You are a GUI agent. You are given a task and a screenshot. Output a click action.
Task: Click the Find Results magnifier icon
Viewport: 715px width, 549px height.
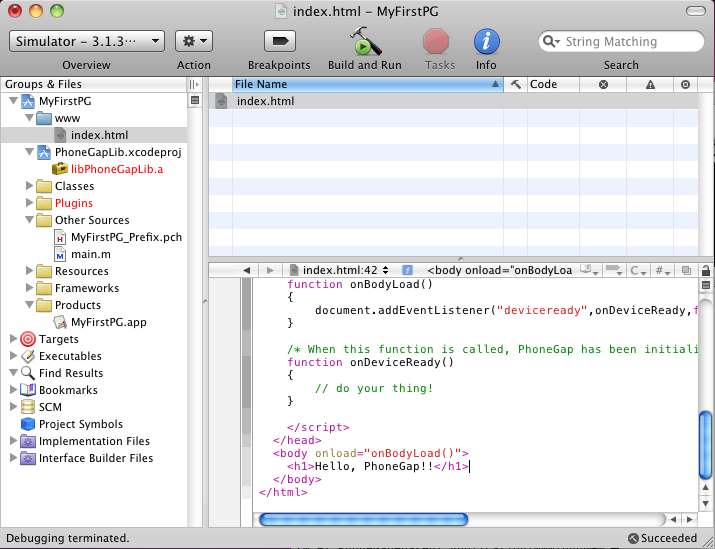tap(28, 373)
